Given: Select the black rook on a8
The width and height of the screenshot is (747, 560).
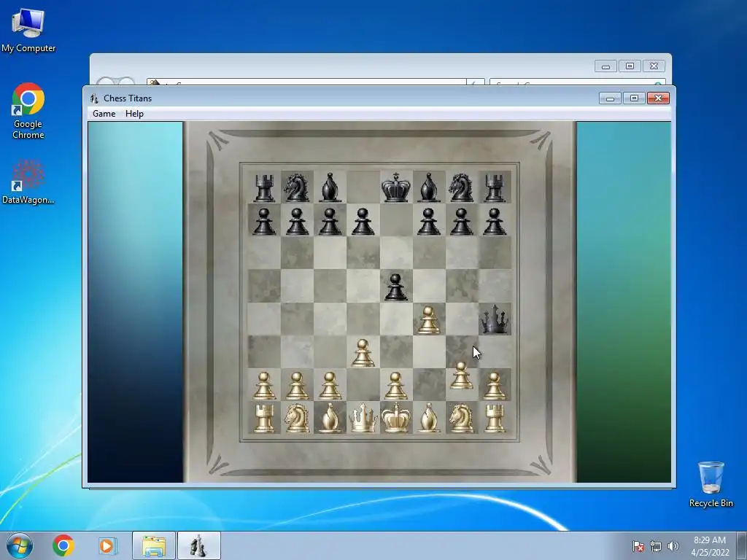Looking at the screenshot, I should (x=264, y=187).
